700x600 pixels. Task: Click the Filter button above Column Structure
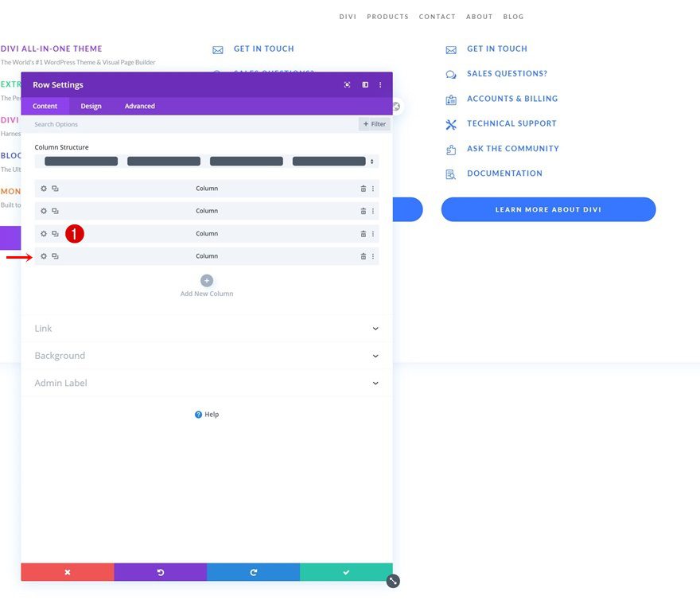pyautogui.click(x=373, y=123)
